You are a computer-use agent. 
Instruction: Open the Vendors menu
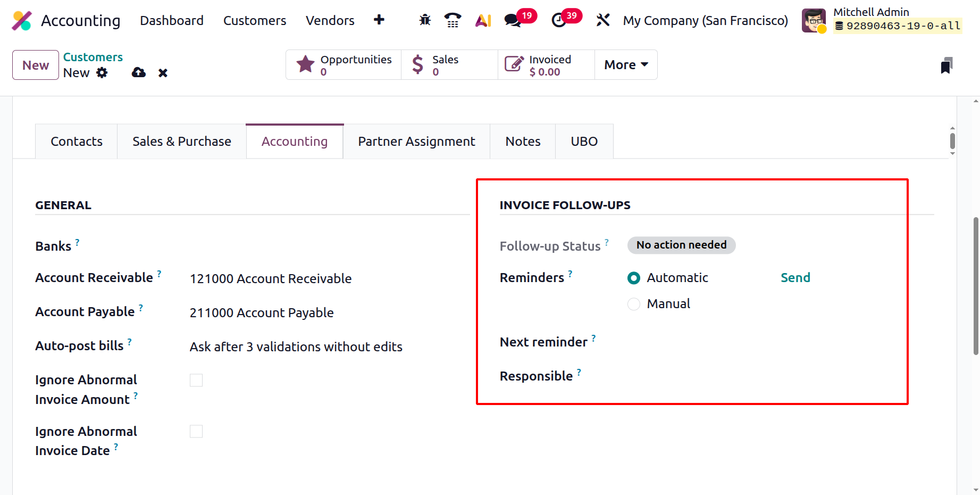[x=330, y=20]
